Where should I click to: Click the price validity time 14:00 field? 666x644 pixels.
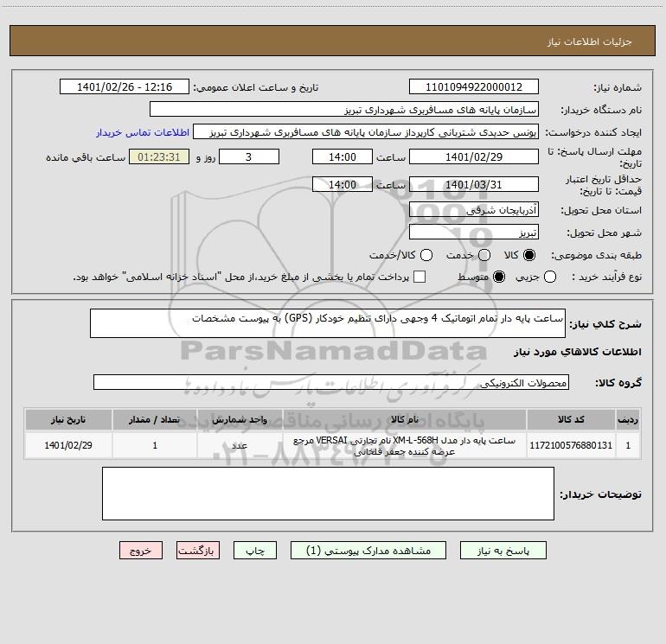pyautogui.click(x=343, y=184)
